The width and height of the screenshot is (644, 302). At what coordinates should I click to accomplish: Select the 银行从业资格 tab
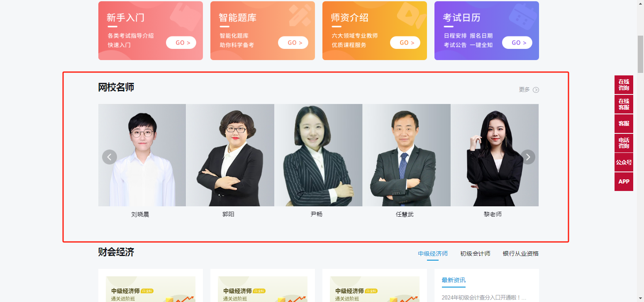[521, 254]
